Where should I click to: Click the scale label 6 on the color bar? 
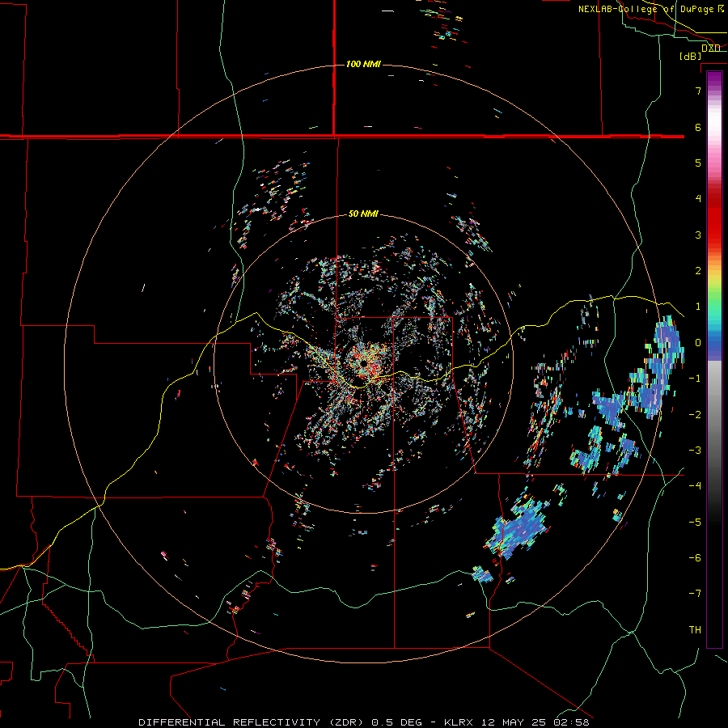click(x=698, y=127)
